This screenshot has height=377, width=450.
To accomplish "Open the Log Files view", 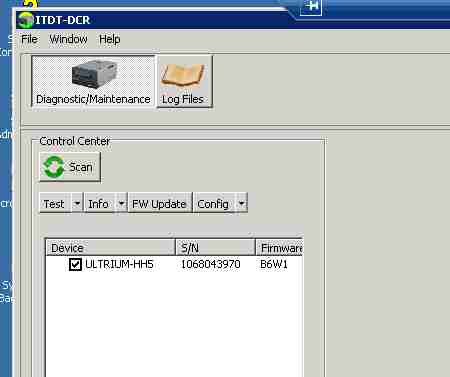I will point(184,81).
